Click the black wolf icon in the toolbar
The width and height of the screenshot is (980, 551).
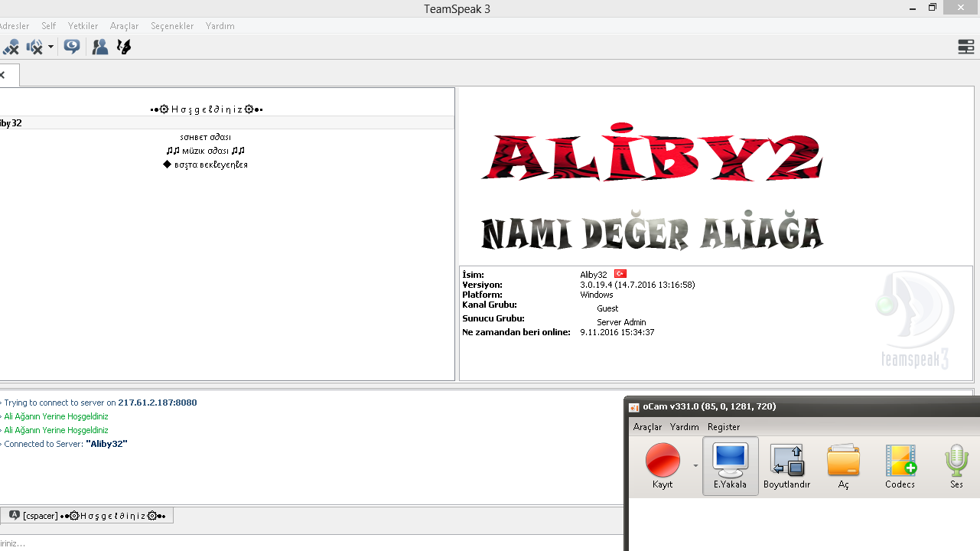coord(123,47)
